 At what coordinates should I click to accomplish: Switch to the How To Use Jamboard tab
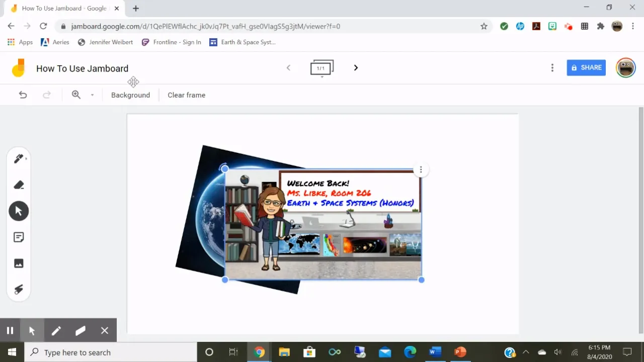point(63,8)
